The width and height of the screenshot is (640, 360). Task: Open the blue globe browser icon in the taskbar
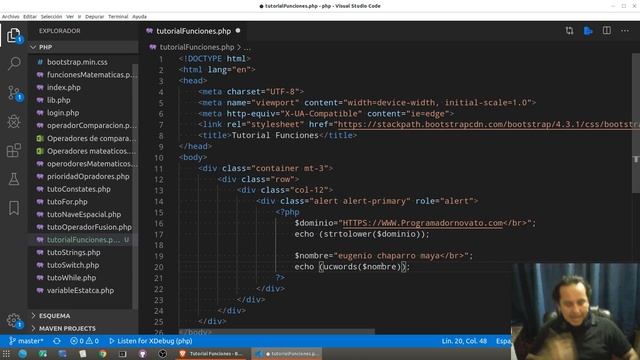[22, 353]
